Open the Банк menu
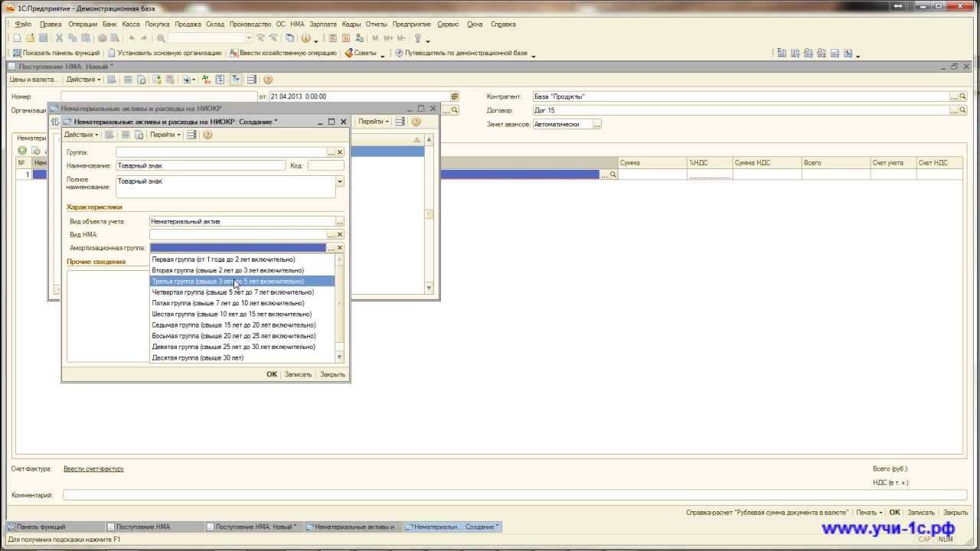The width and height of the screenshot is (980, 551). (109, 24)
